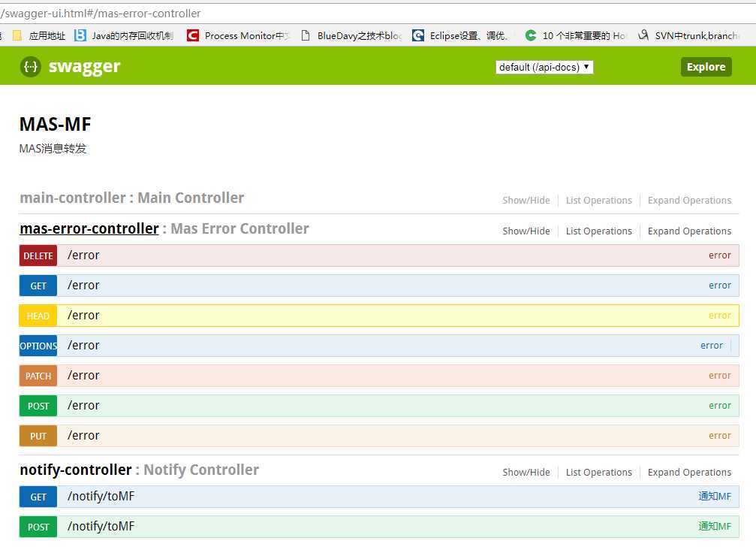
Task: Click the PATCH method badge for /error
Action: (38, 376)
